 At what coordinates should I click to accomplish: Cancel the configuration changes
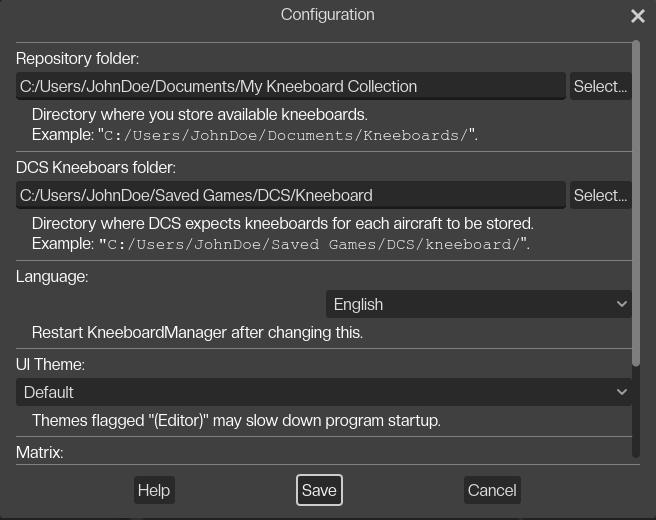tap(492, 490)
